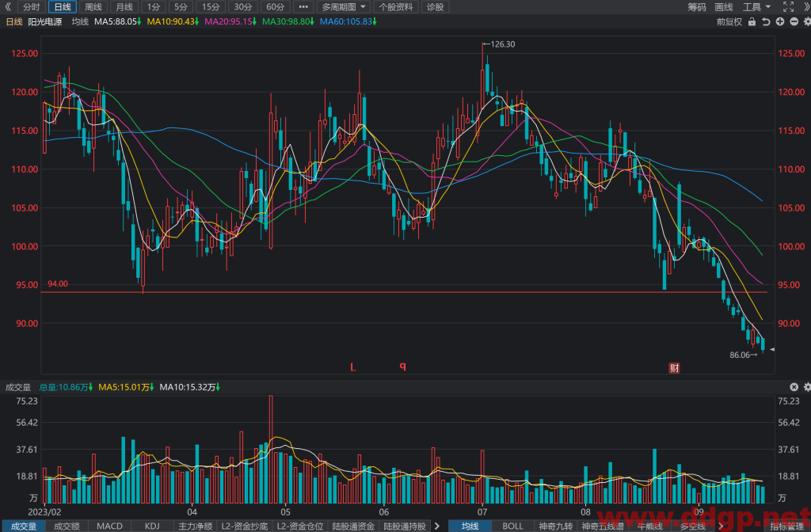
Task: Click 总量:10.86万 volume value
Action: (66, 386)
